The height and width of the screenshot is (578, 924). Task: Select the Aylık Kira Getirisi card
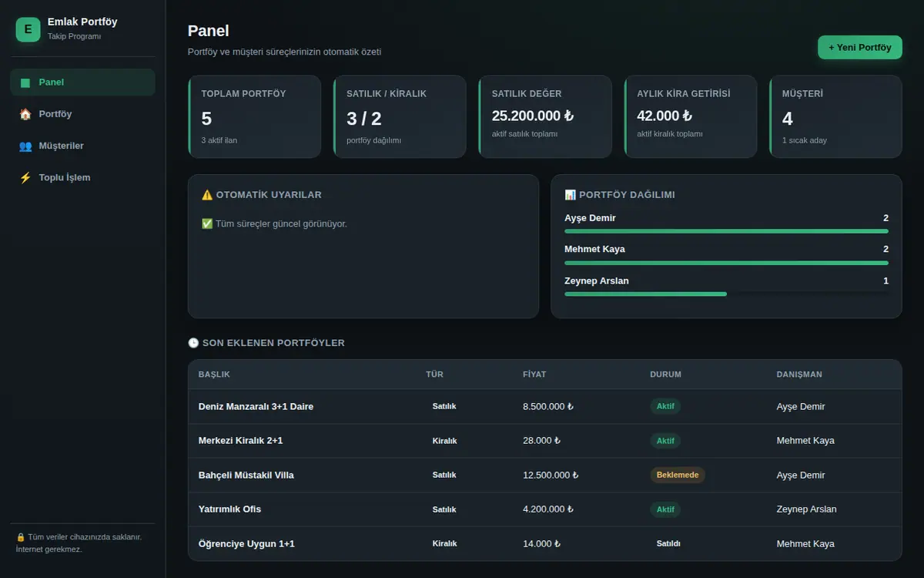690,116
